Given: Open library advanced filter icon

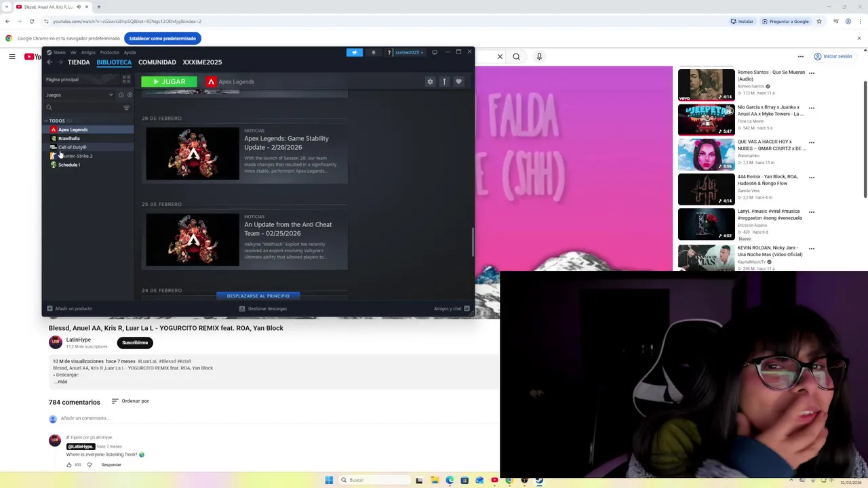Looking at the screenshot, I should (x=126, y=108).
